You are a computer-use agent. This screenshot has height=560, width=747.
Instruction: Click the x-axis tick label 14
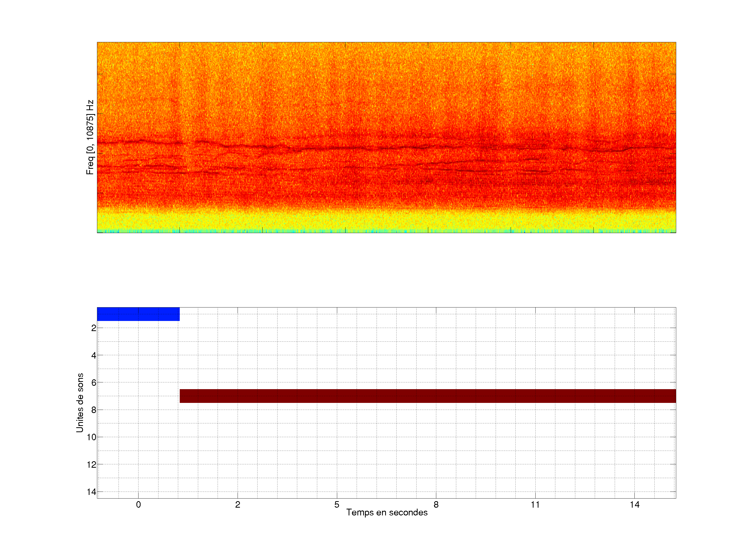[634, 505]
